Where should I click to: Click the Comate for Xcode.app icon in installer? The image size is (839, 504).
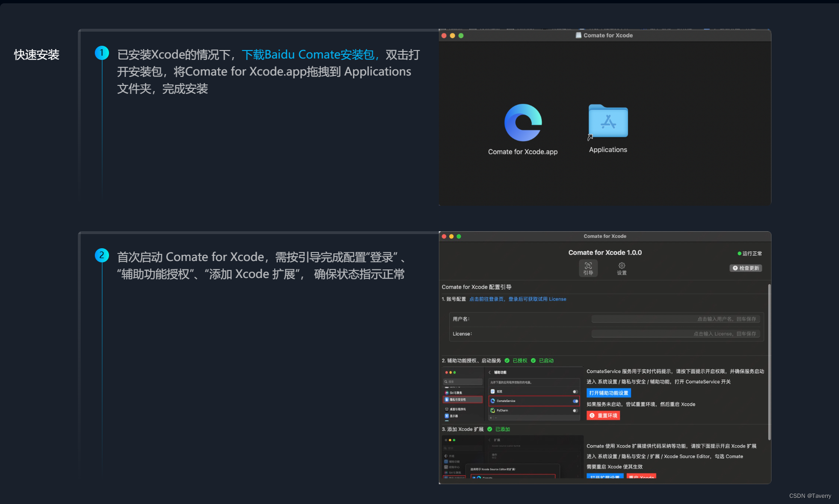click(x=523, y=123)
